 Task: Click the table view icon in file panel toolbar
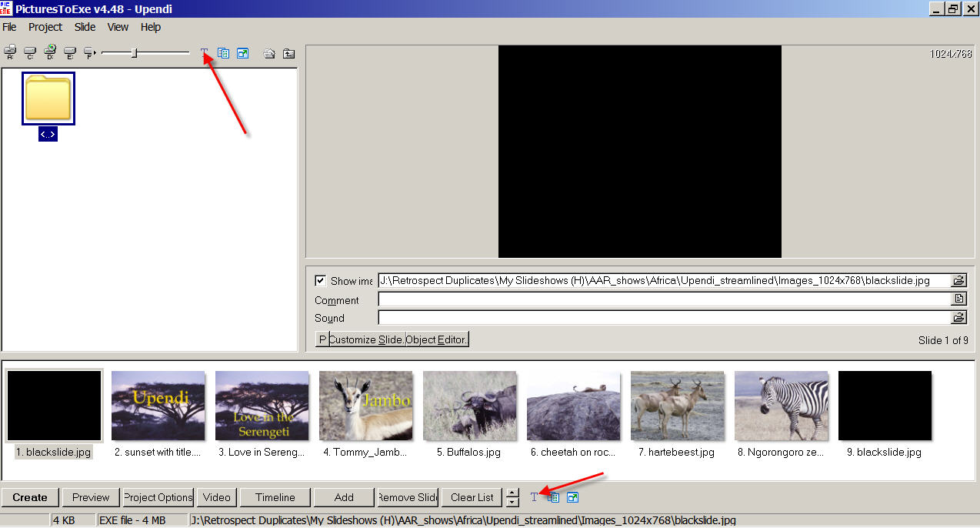click(223, 53)
